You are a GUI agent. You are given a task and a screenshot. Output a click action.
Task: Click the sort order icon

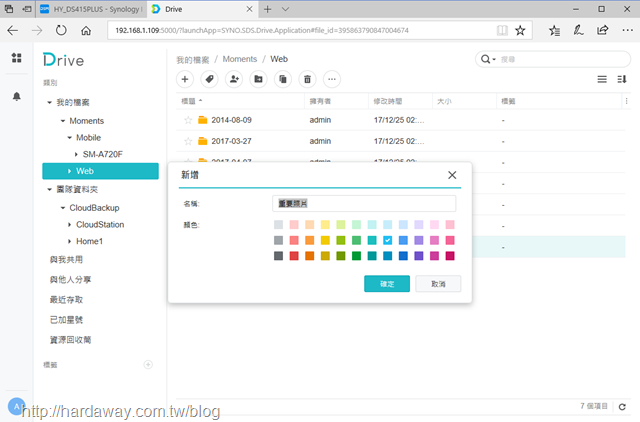click(x=622, y=79)
